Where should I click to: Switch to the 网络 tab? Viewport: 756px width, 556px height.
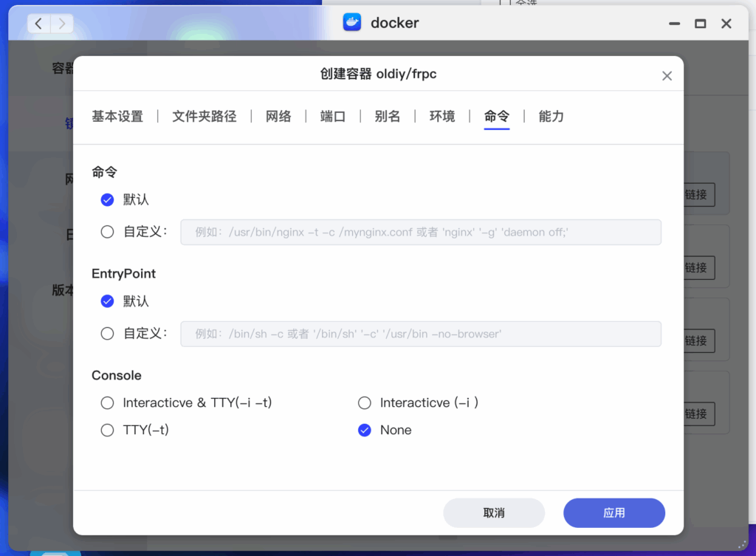278,116
